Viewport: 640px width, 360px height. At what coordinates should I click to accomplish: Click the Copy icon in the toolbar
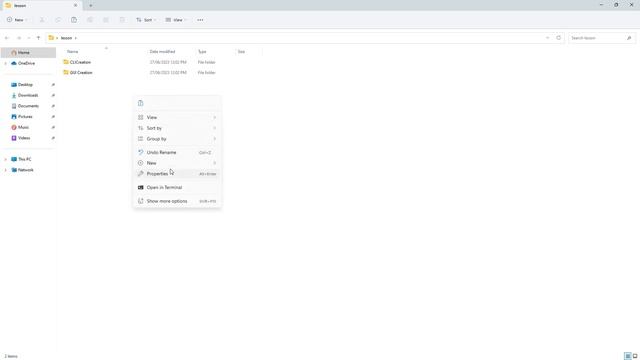tap(58, 20)
